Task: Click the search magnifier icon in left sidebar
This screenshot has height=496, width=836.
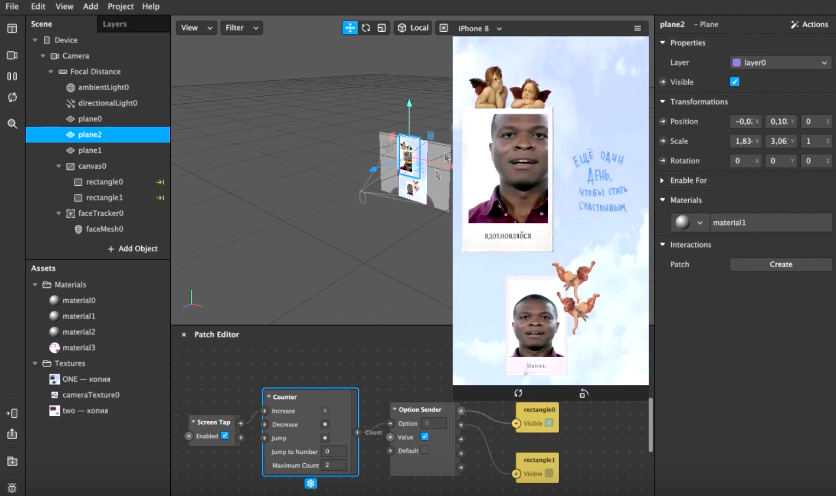Action: pyautogui.click(x=12, y=124)
